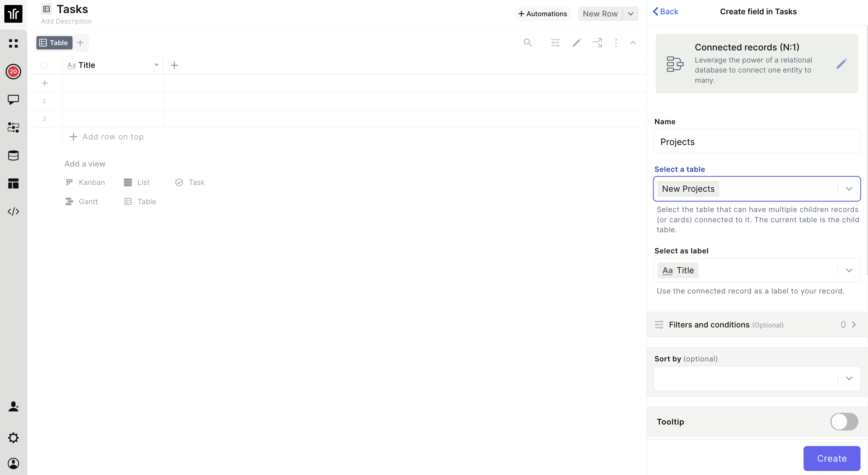Click the Create button
The image size is (868, 475).
(831, 458)
